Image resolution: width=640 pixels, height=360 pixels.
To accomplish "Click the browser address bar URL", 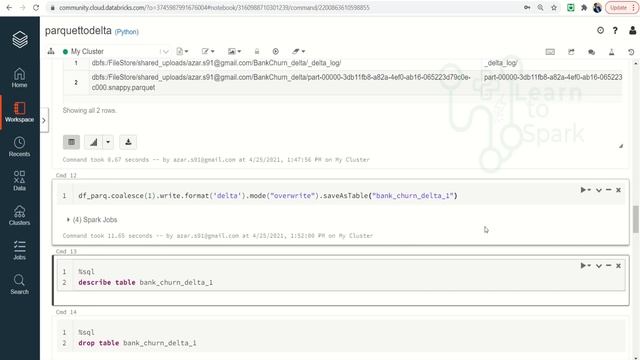I will pos(214,8).
